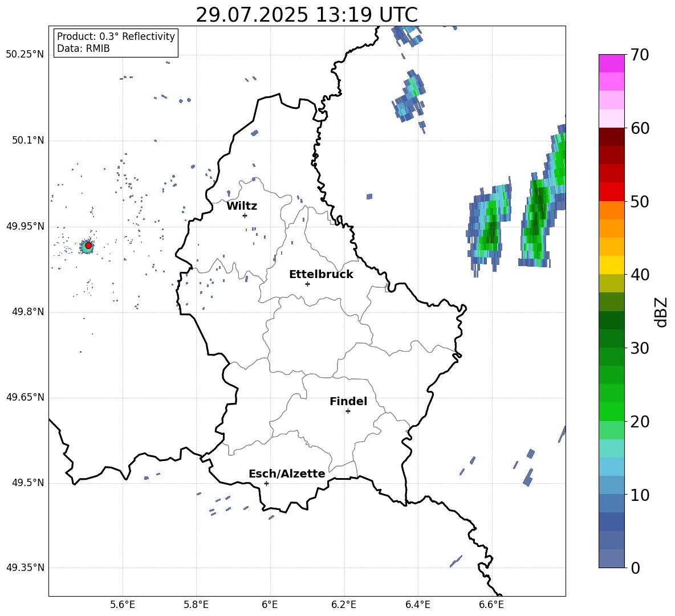
Task: Click the 50.1°N latitude tick label
Action: 28,141
